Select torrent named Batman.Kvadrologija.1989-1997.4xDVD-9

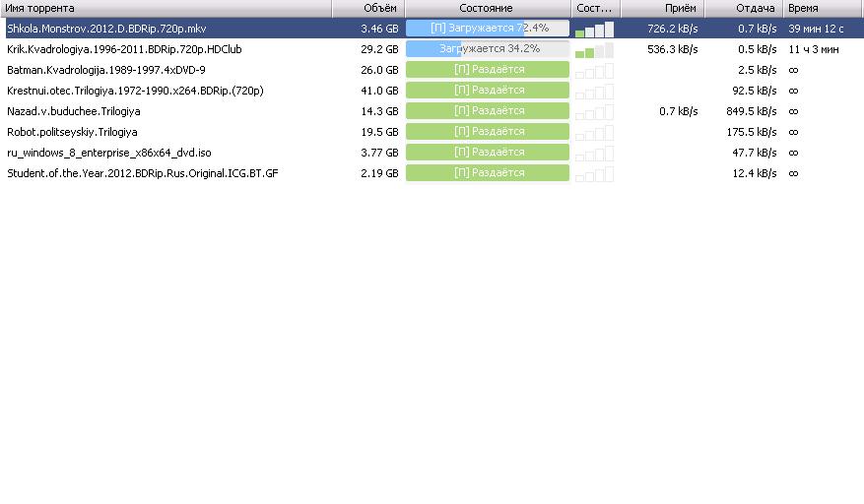point(105,70)
